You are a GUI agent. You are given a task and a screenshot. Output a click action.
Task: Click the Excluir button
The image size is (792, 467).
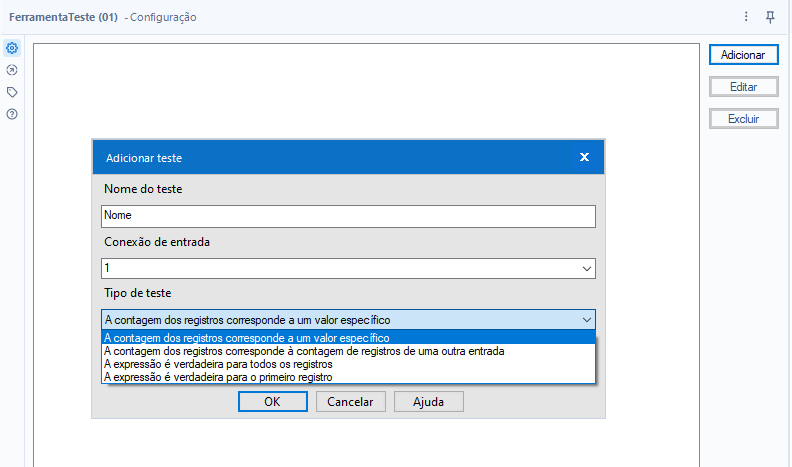pyautogui.click(x=744, y=119)
